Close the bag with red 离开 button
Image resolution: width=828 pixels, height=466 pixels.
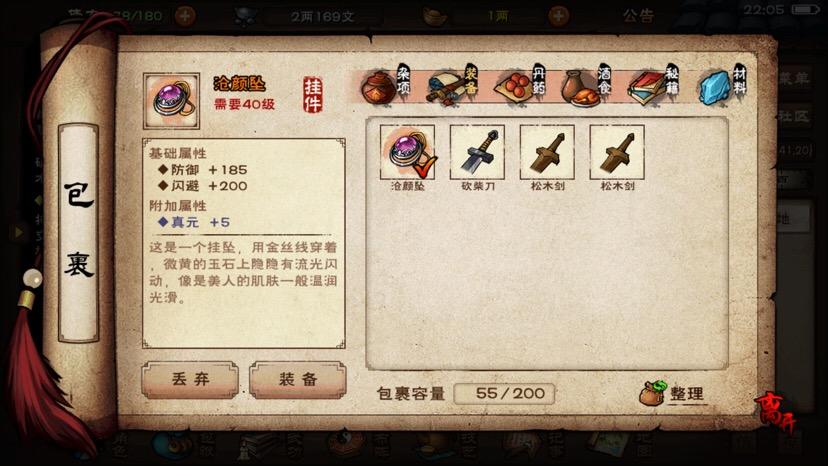(775, 413)
